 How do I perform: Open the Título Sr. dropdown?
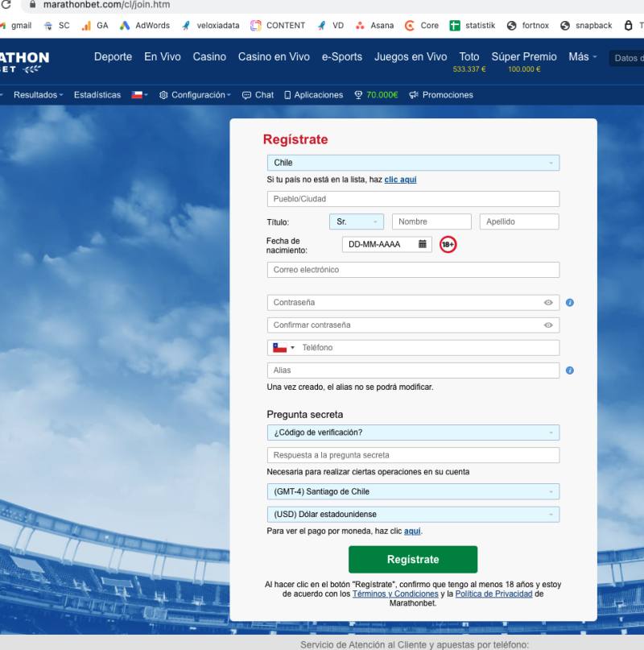tap(357, 221)
